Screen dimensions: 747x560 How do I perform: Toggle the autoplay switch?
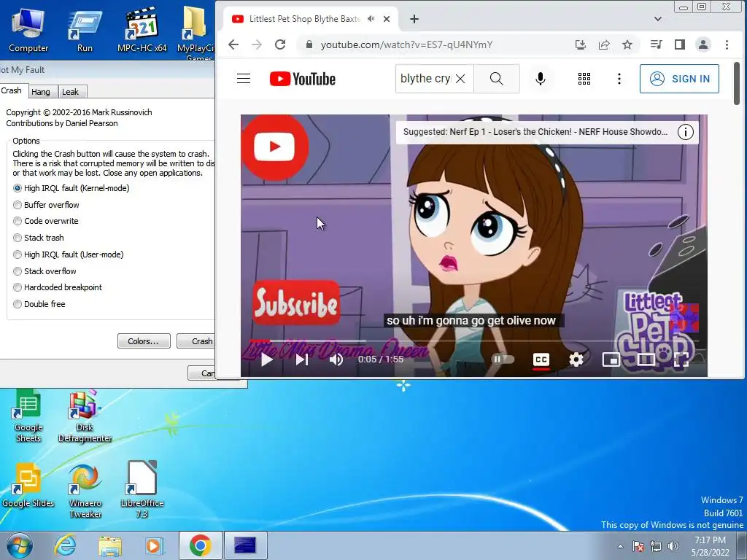tap(503, 359)
